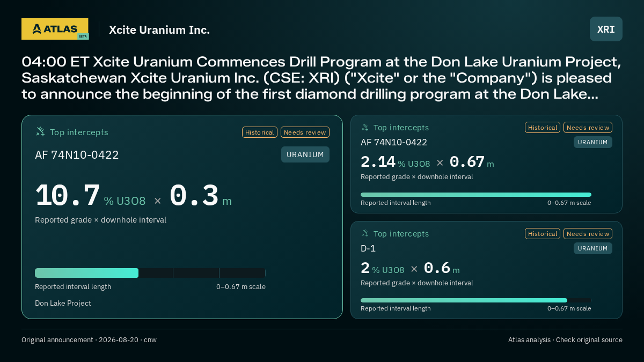
Task: Click the D-1 hole name
Action: [368, 248]
